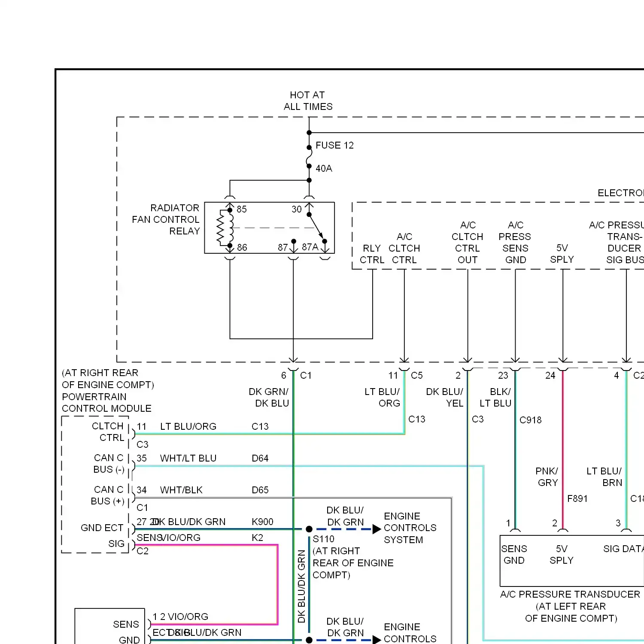Click the CAN C BUS (+) label

pos(108,495)
